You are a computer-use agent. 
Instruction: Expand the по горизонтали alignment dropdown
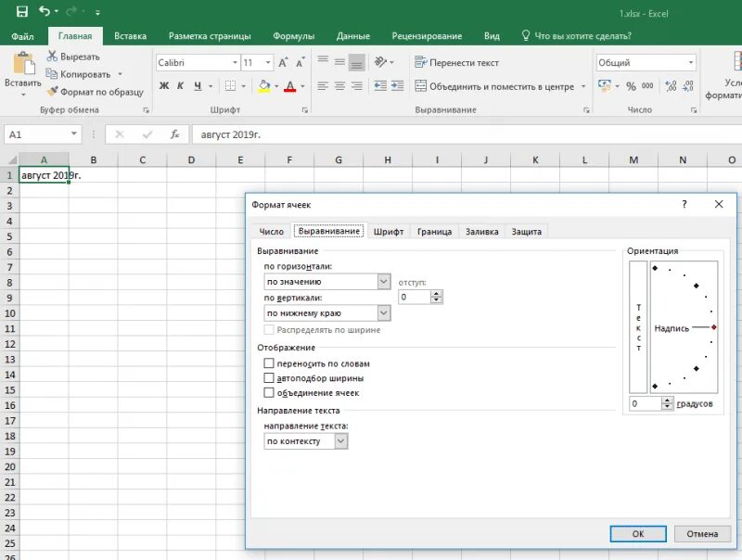384,282
